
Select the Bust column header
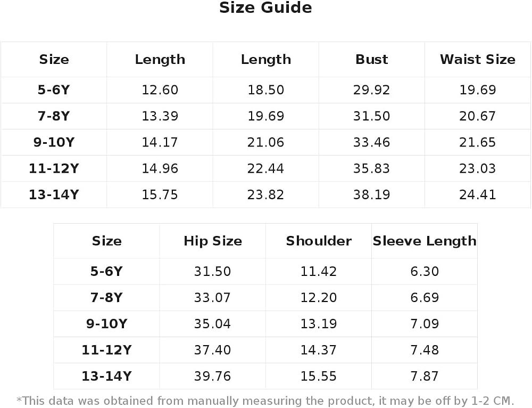click(371, 60)
